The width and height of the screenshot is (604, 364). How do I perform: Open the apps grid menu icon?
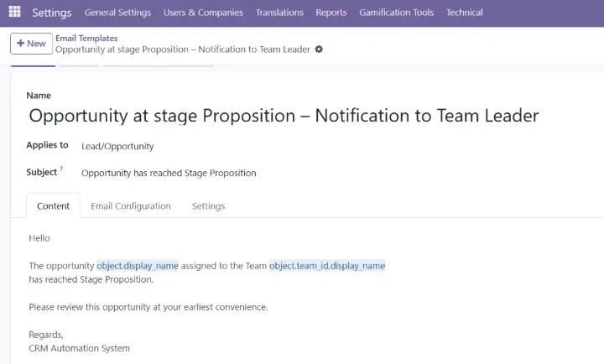(x=14, y=12)
